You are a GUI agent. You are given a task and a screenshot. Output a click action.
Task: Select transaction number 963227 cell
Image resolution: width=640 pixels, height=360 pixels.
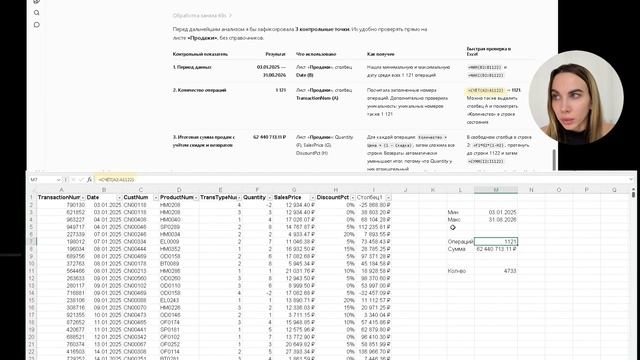61,220
